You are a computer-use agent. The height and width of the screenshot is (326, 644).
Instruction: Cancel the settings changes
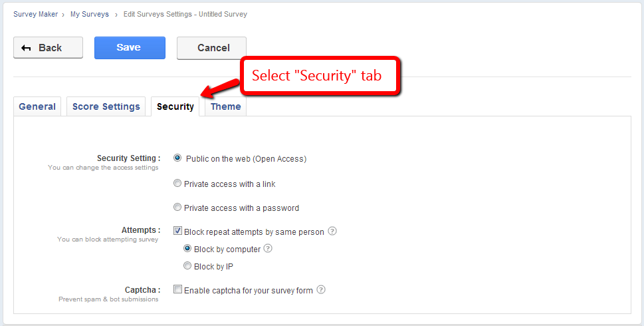(213, 48)
